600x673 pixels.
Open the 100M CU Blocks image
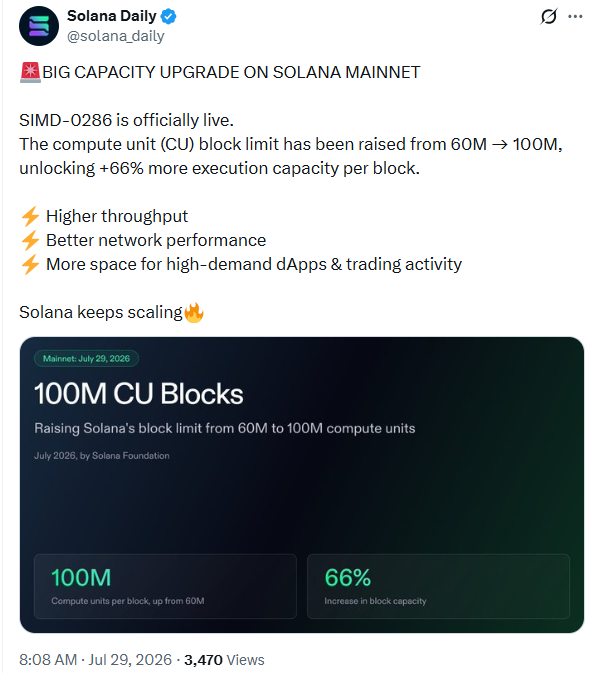coord(302,485)
